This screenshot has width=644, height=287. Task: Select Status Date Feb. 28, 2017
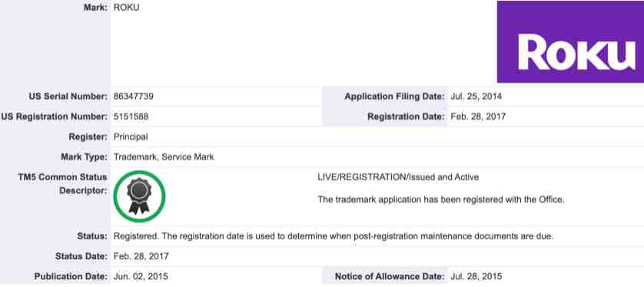pos(141,256)
